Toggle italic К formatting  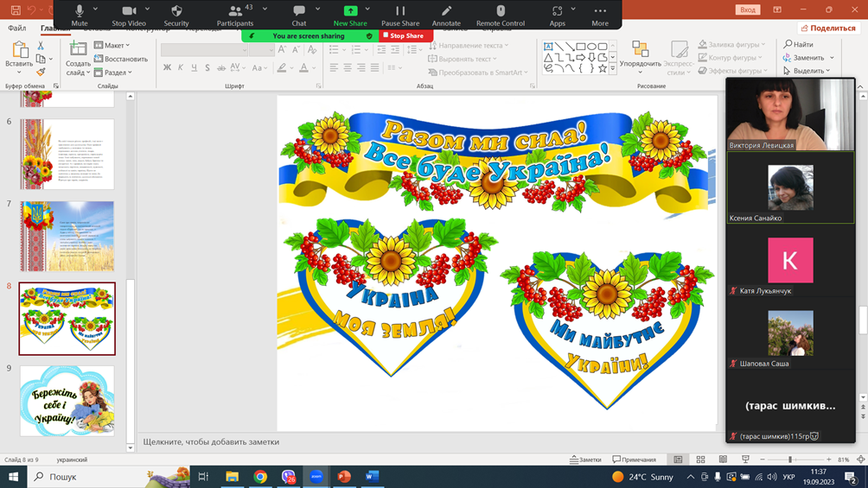(181, 67)
